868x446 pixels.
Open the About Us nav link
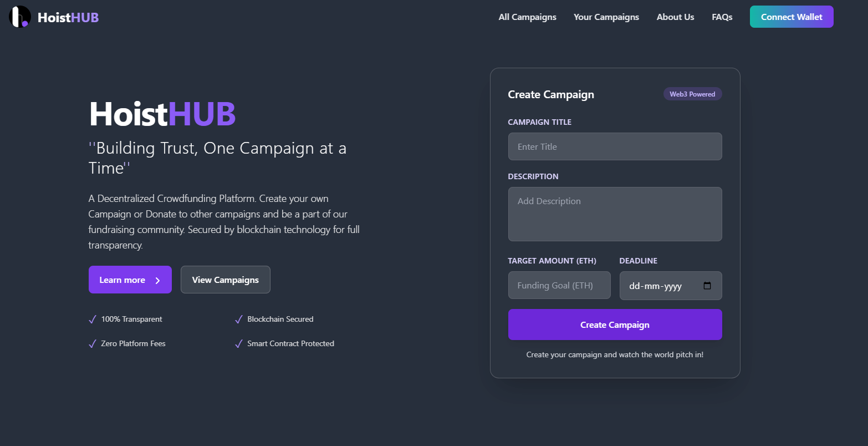coord(675,17)
